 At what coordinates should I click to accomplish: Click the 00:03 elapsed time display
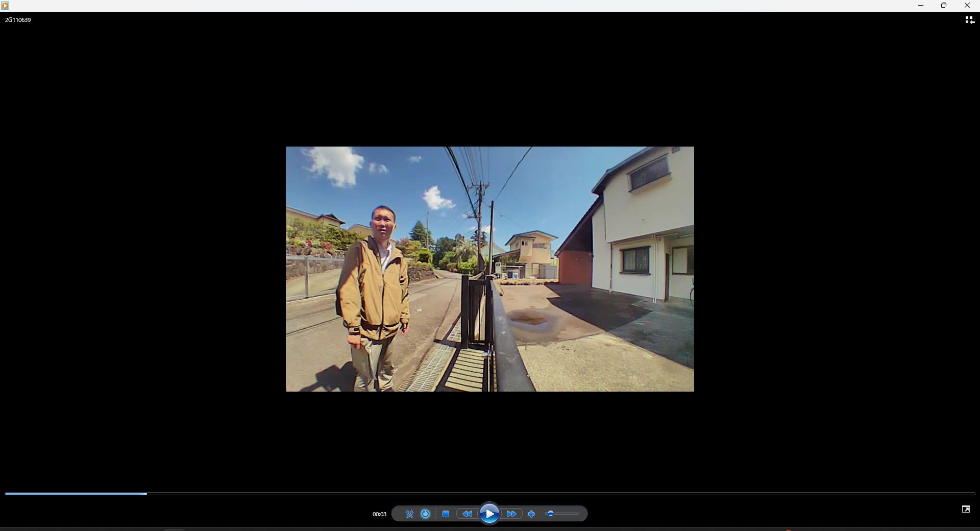379,514
